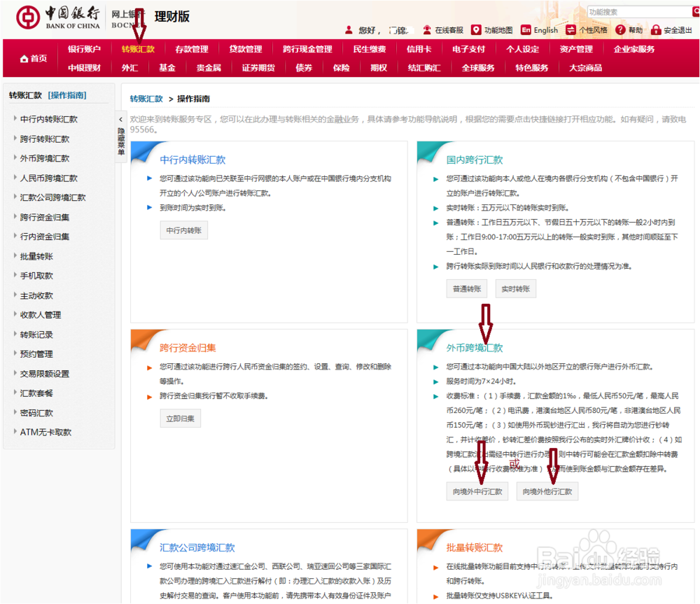Select the 信用卡 menu
Viewport: 700px width, 604px height.
pyautogui.click(x=419, y=49)
